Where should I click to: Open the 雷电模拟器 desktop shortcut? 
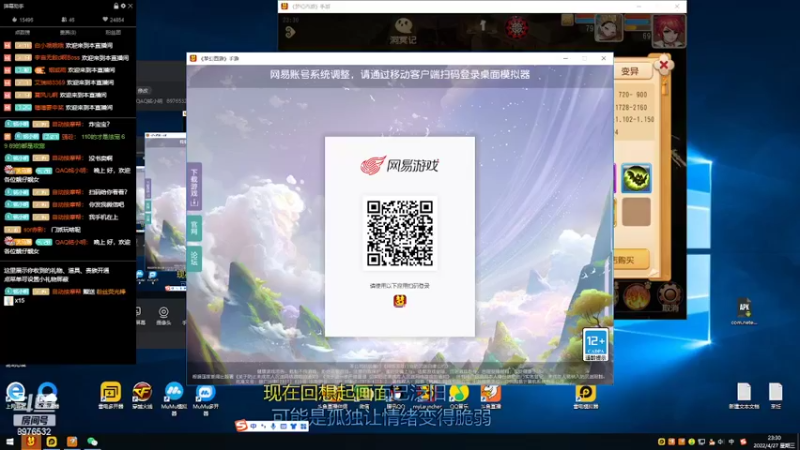click(x=585, y=396)
